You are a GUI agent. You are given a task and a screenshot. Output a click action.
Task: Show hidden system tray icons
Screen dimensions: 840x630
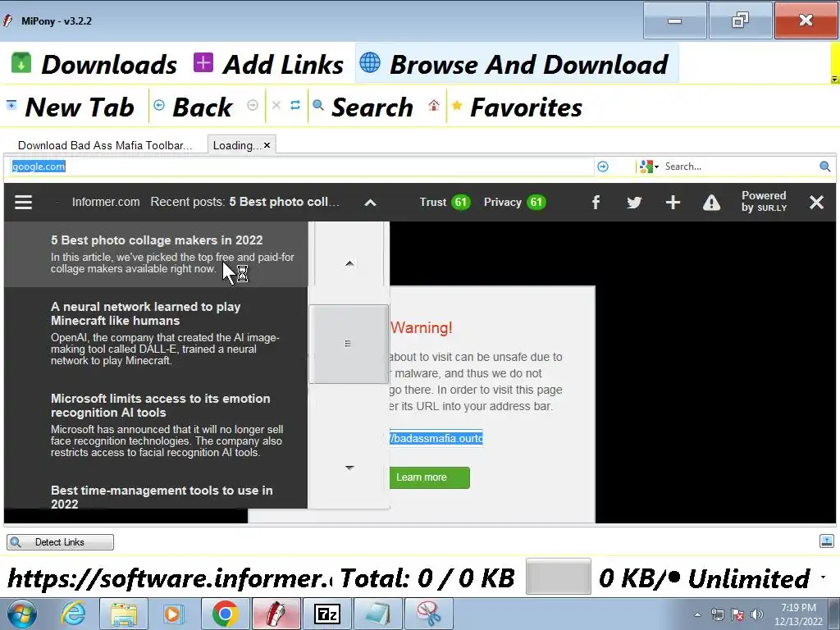click(x=697, y=614)
